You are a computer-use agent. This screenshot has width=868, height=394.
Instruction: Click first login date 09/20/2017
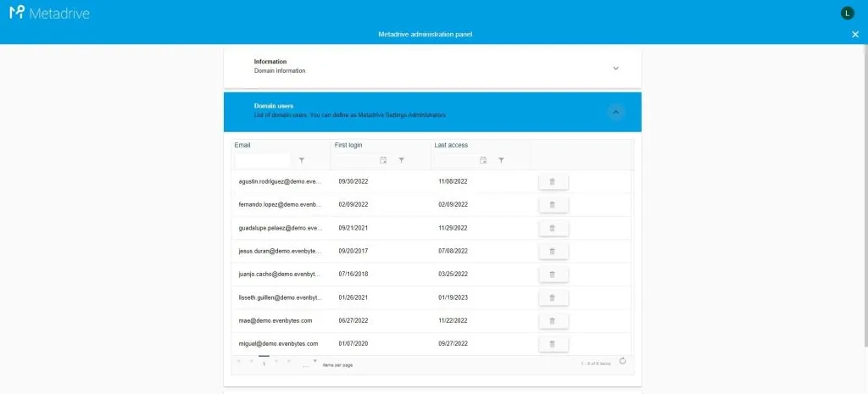pyautogui.click(x=353, y=252)
